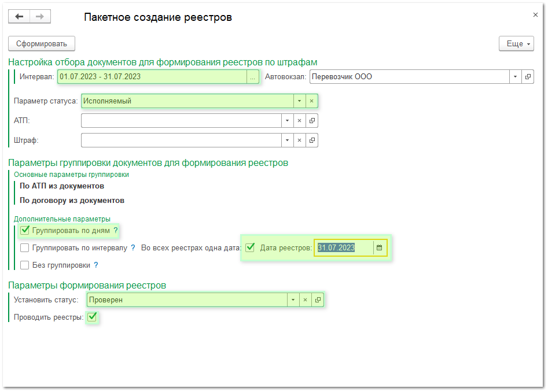Open the Еще menu
Image resolution: width=548 pixels, height=392 pixels.
(x=516, y=43)
